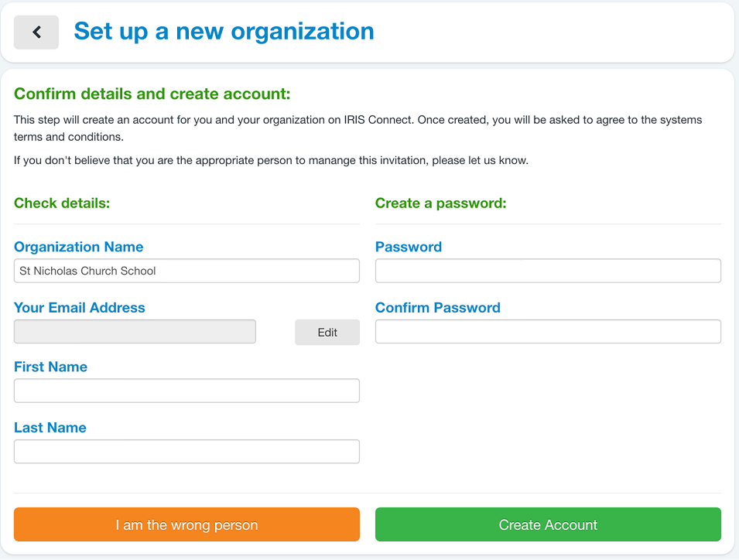Focus the First Name input box

186,391
